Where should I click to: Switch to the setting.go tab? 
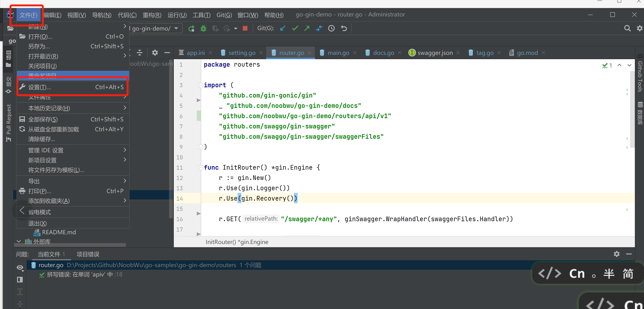pos(242,53)
